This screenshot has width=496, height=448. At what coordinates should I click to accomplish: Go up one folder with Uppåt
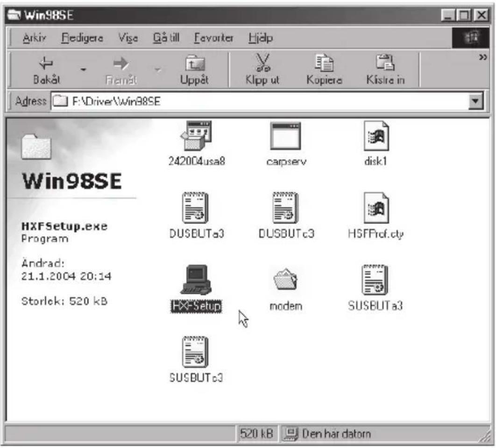(x=194, y=70)
